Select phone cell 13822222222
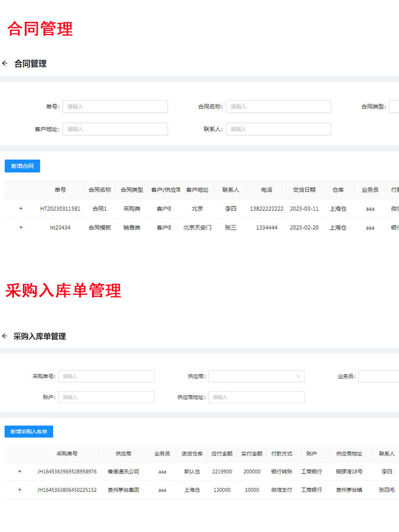 coord(267,209)
